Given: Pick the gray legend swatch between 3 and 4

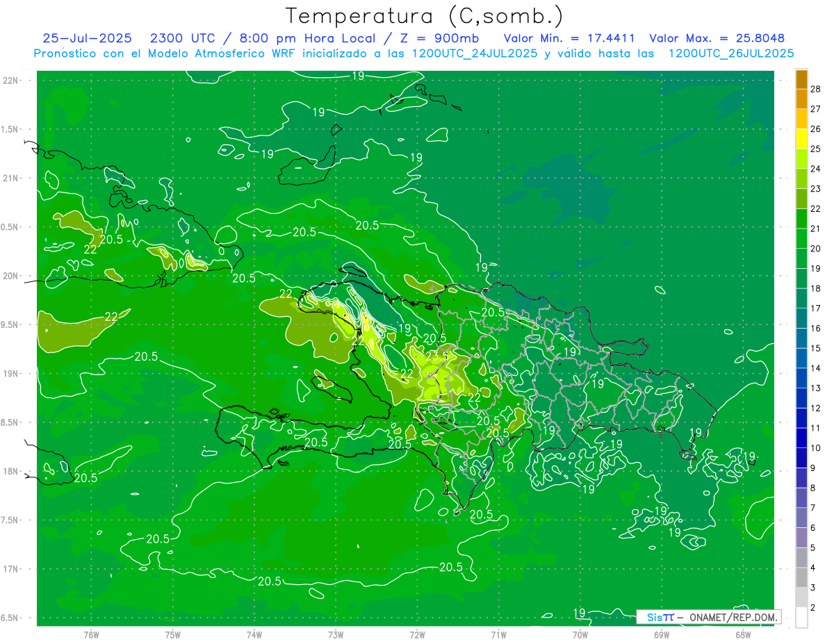Looking at the screenshot, I should [801, 578].
